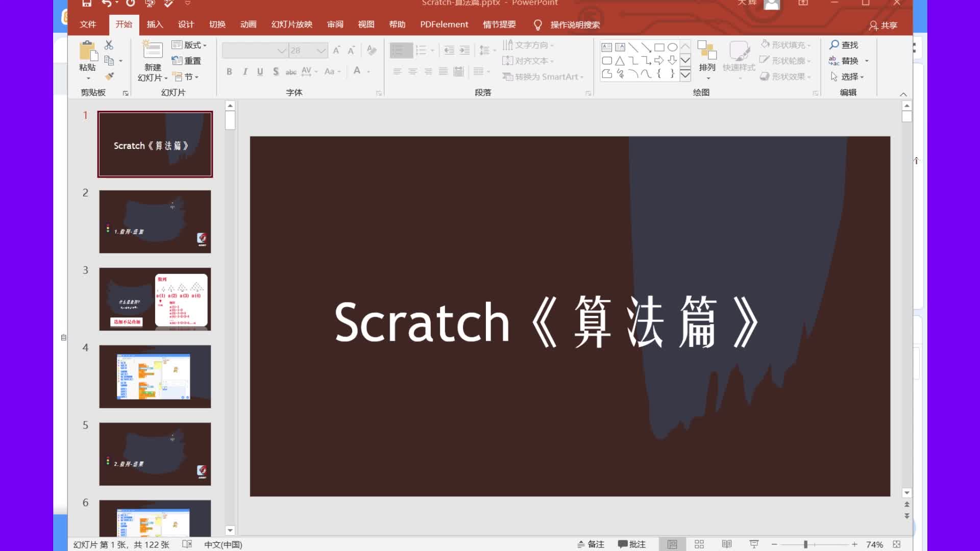This screenshot has height=551, width=980.
Task: Click the zoom out minus button
Action: point(774,544)
